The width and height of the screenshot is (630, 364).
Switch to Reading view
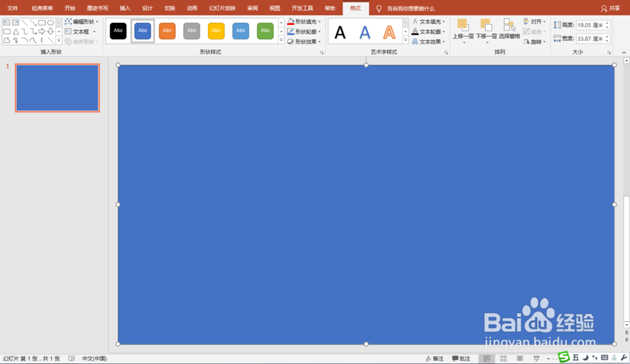[520, 358]
